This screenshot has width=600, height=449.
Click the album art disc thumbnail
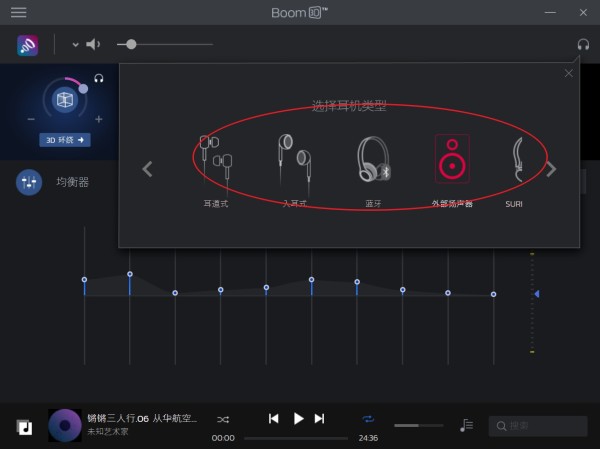tap(65, 425)
